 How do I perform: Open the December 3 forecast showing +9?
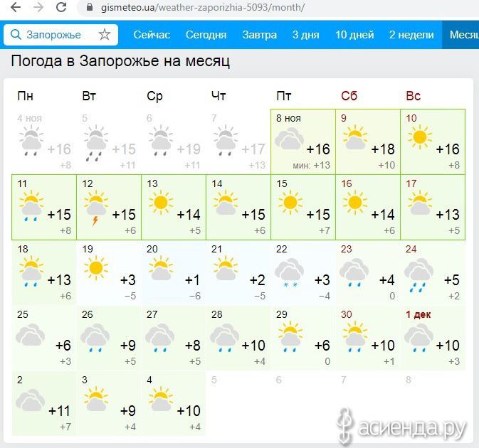(109, 403)
